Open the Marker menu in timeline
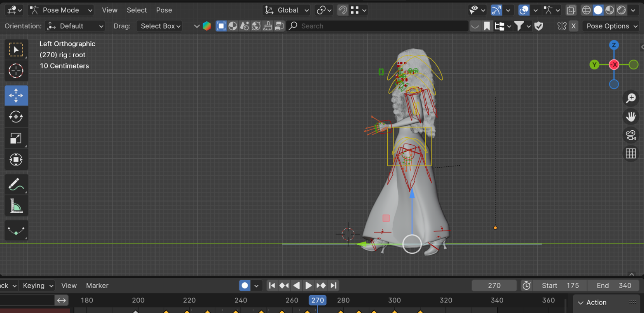644x313 pixels. [97, 285]
